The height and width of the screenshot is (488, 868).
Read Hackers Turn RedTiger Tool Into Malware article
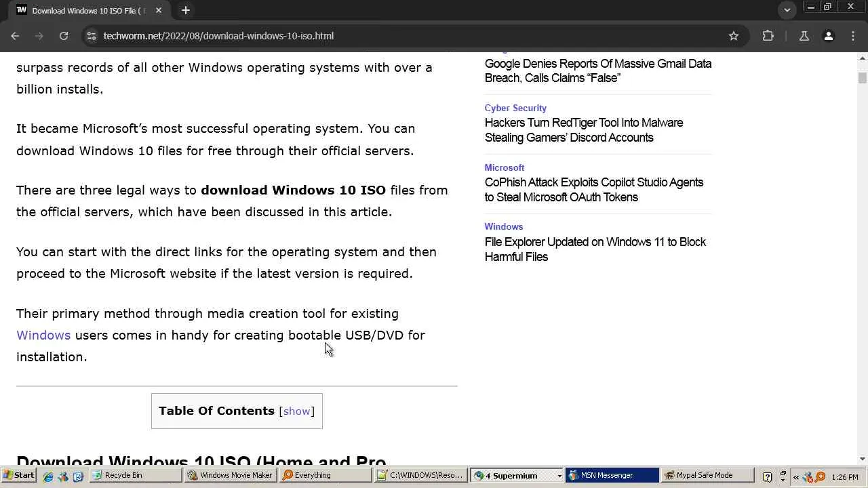click(584, 130)
